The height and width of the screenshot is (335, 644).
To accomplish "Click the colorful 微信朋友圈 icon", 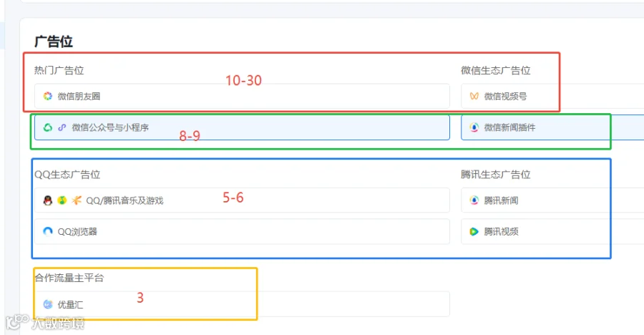I will coord(48,96).
